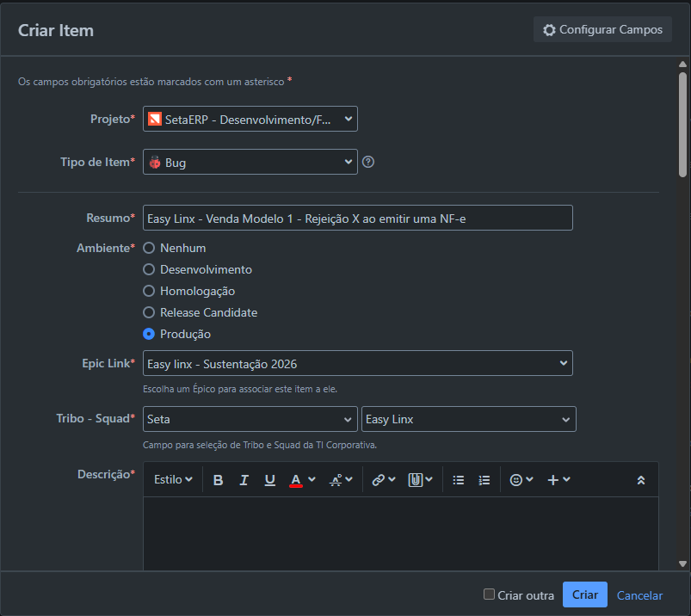This screenshot has width=691, height=616.
Task: Expand the Epic Link dropdown
Action: click(x=358, y=363)
